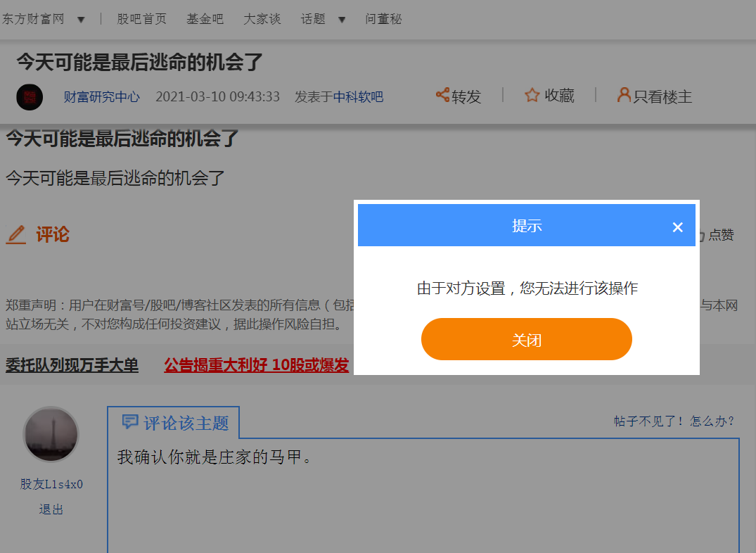Image resolution: width=756 pixels, height=553 pixels.
Task: Expand the 东方财富网 dropdown arrow
Action: click(x=81, y=20)
